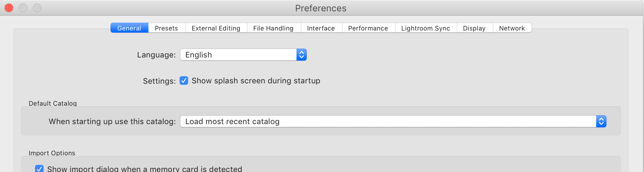Go to the File Handling tab
Image resolution: width=644 pixels, height=172 pixels.
[273, 28]
